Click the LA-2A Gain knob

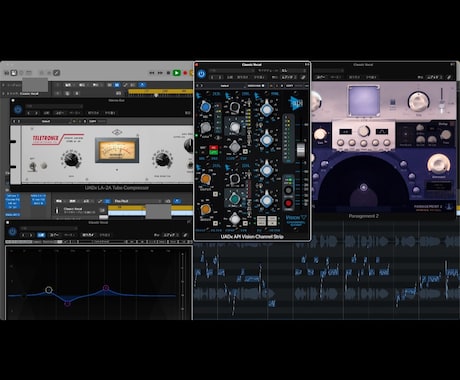click(x=71, y=159)
